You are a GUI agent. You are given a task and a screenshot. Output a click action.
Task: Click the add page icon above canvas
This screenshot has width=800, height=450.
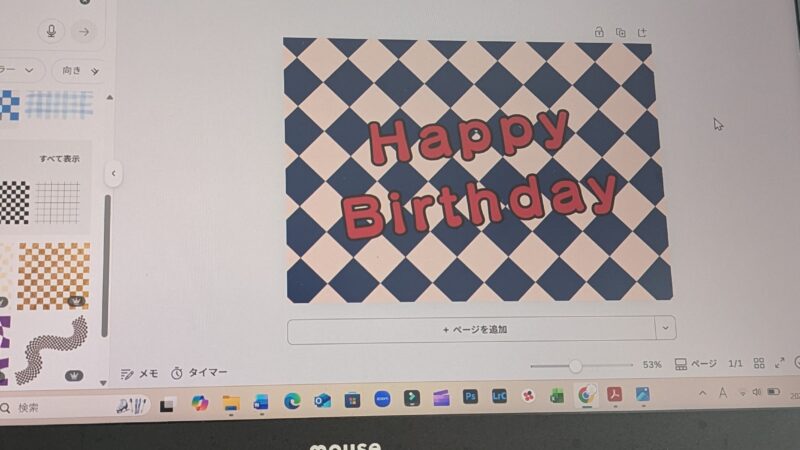(x=643, y=32)
